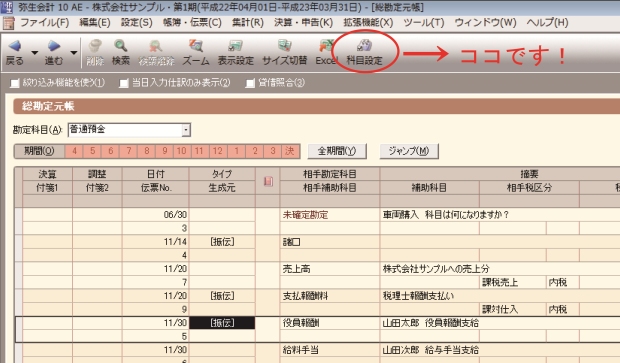Toggle the 貸借照合 checkbox

point(250,83)
